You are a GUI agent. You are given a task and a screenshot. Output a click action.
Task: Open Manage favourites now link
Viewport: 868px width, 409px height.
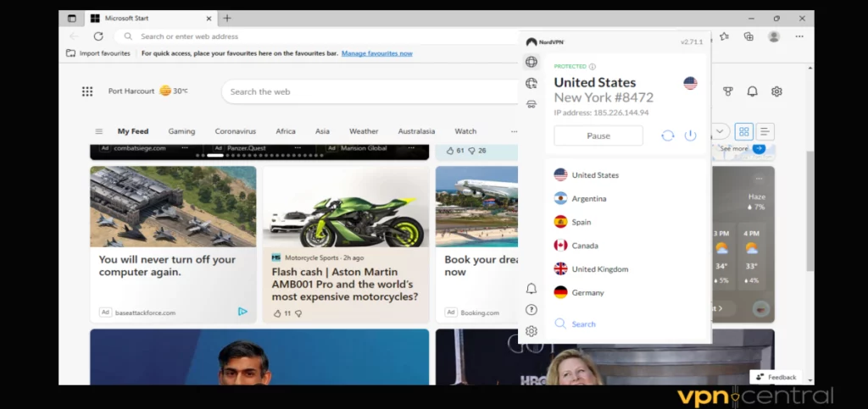click(x=377, y=53)
